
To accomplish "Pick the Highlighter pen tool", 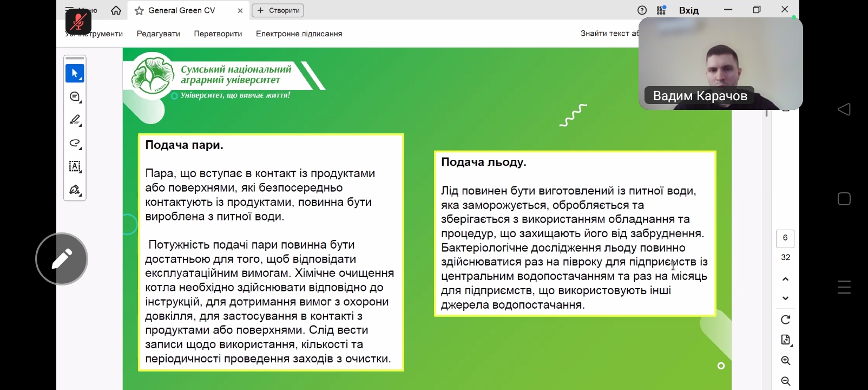I will pos(75,120).
